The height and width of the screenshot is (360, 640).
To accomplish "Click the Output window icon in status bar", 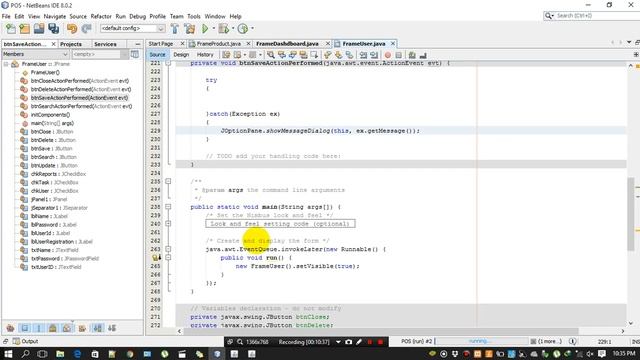I will click(16, 341).
